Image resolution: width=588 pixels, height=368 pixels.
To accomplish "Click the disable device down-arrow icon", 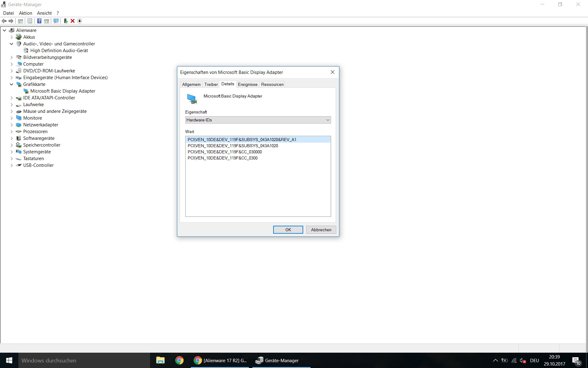I will 80,21.
